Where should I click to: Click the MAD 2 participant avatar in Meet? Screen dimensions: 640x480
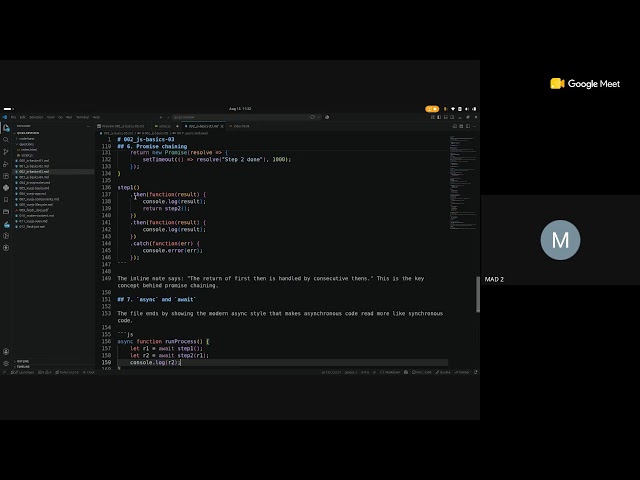click(560, 240)
